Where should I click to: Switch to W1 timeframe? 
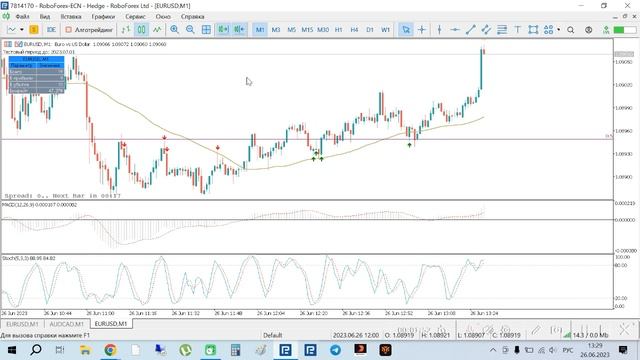point(385,30)
